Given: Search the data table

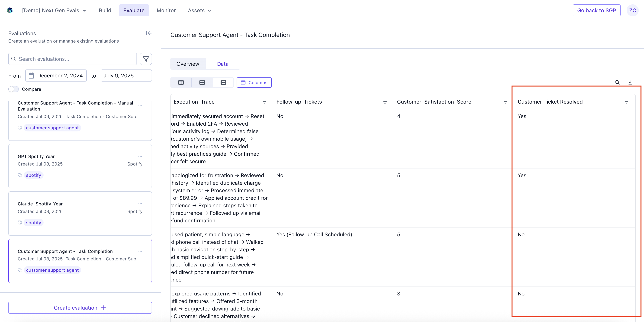Looking at the screenshot, I should click(x=617, y=83).
